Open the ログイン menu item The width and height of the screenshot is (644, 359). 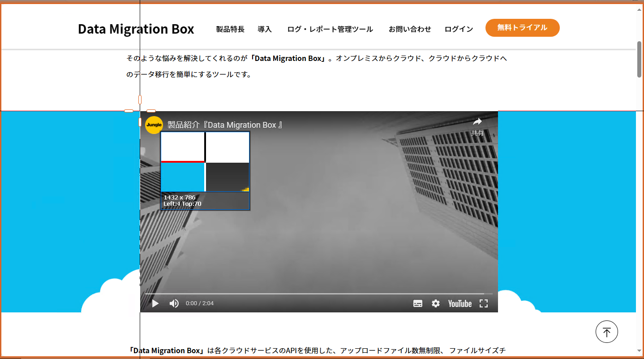pos(459,29)
